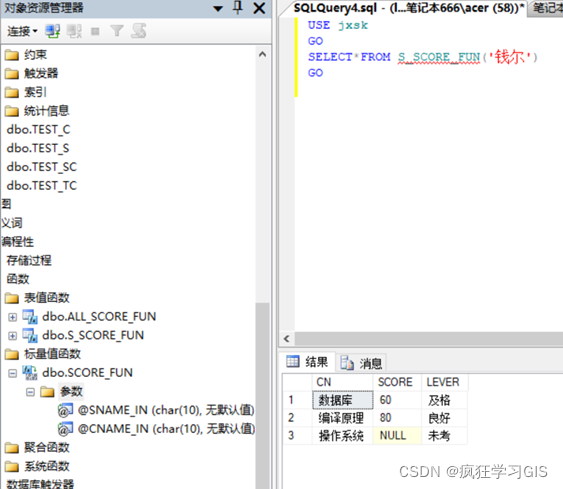Collapse the dbo.SCORE_FUN node
563x489 pixels.
pyautogui.click(x=12, y=373)
